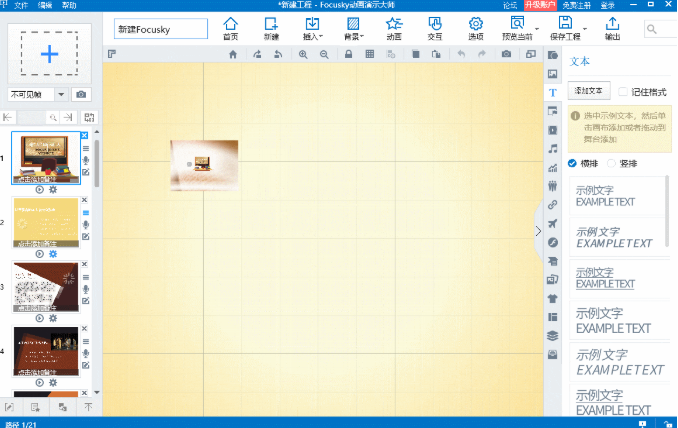Click the 添加文本 button
This screenshot has width=678, height=428.
click(588, 91)
